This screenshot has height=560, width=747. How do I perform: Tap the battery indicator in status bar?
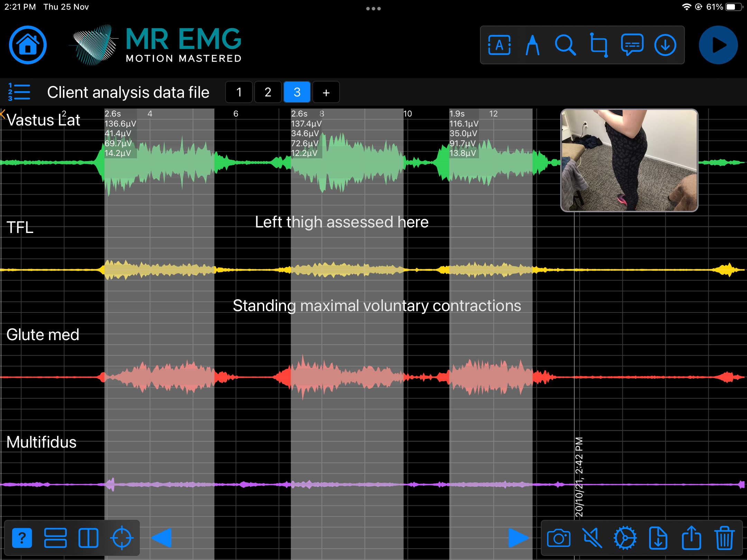coord(734,7)
